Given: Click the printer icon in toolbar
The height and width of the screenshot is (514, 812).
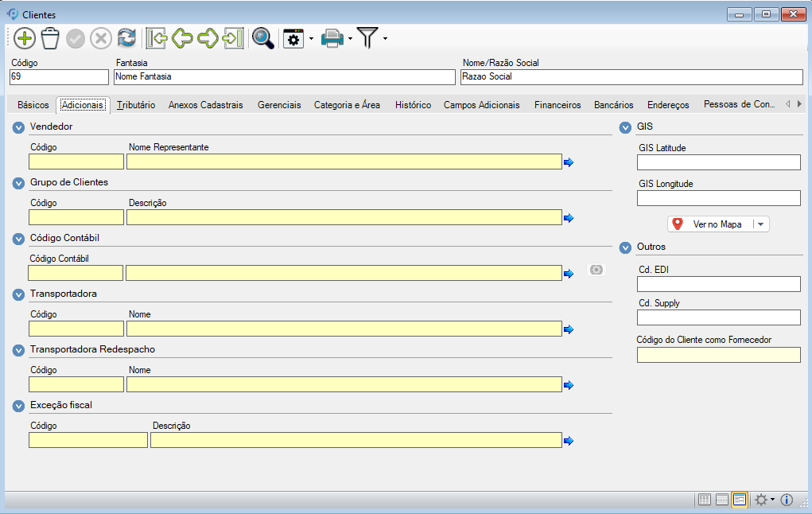Looking at the screenshot, I should coord(332,38).
